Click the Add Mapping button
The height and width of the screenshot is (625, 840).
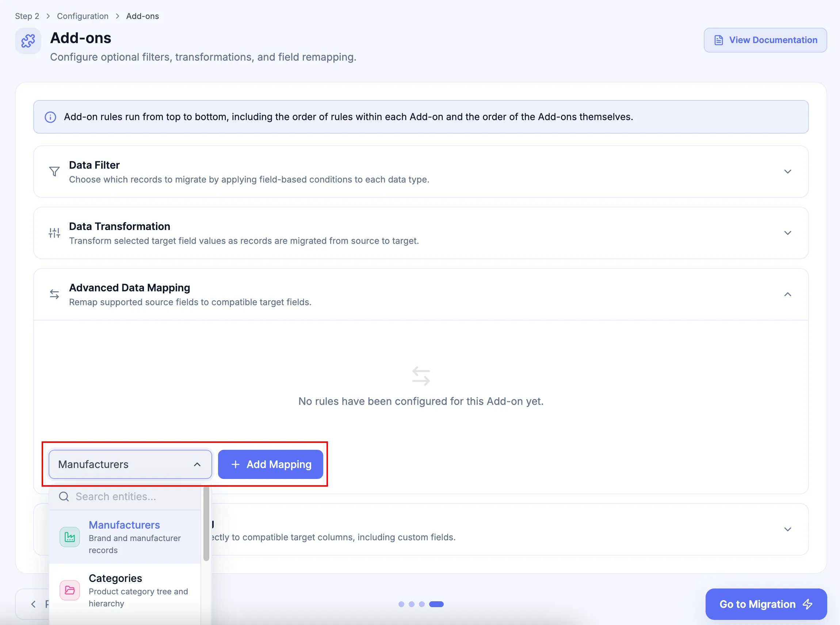(x=271, y=465)
